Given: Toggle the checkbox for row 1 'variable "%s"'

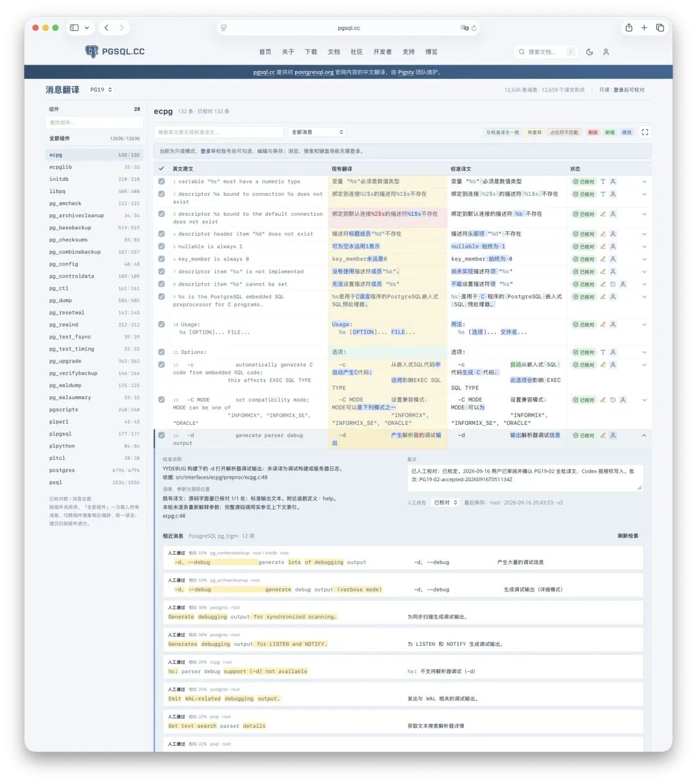Looking at the screenshot, I should point(161,181).
